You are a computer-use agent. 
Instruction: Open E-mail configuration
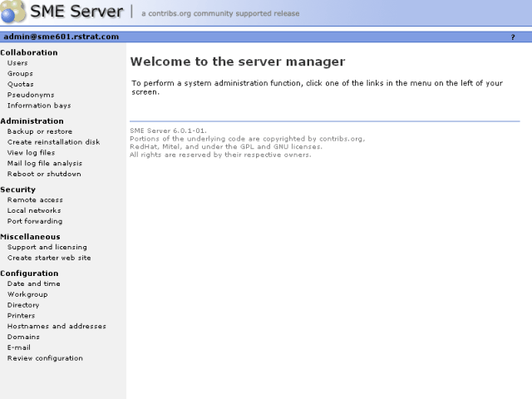[19, 347]
